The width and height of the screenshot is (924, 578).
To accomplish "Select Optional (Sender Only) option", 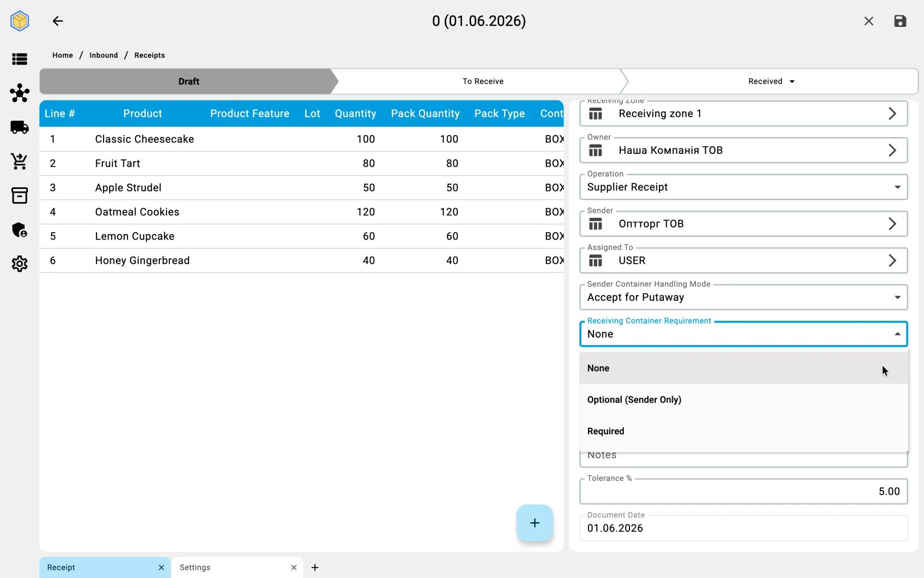I will [744, 400].
